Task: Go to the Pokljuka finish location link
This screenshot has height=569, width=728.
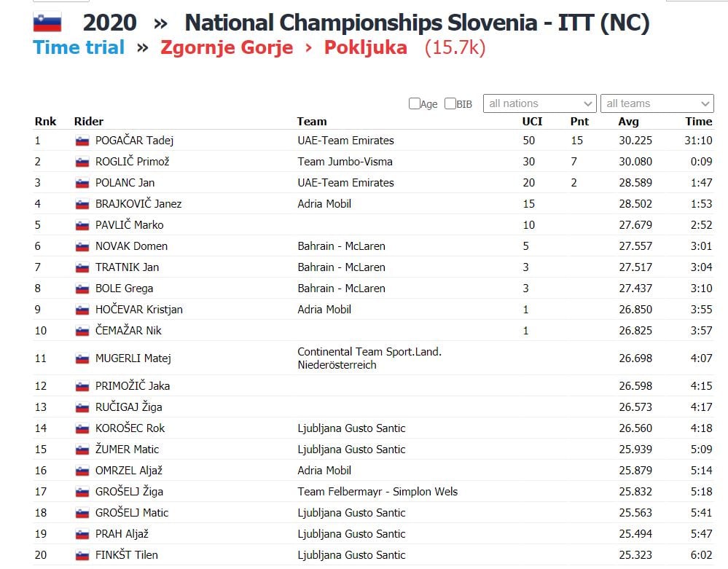Action: tap(365, 48)
